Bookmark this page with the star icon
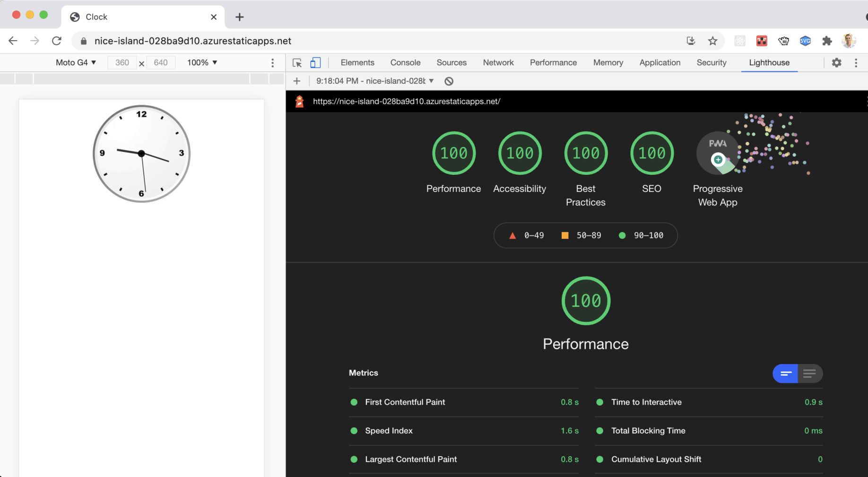Viewport: 868px width, 477px height. tap(712, 41)
